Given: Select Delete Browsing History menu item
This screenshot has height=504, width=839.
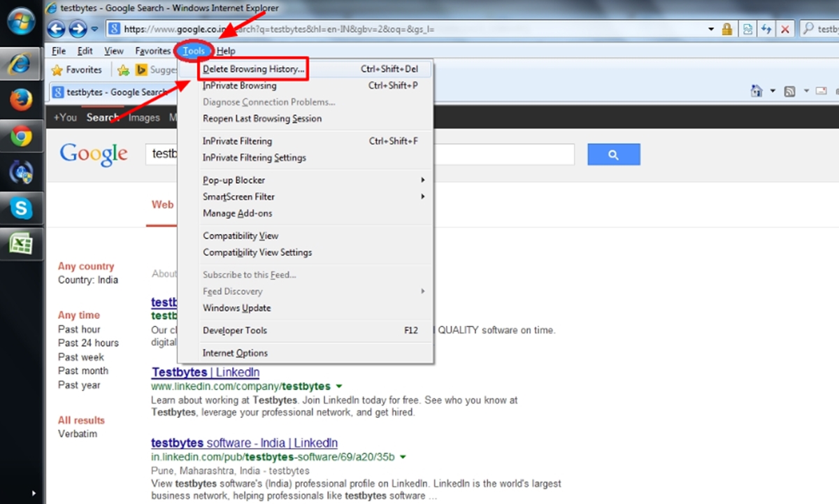Looking at the screenshot, I should coord(306,69).
